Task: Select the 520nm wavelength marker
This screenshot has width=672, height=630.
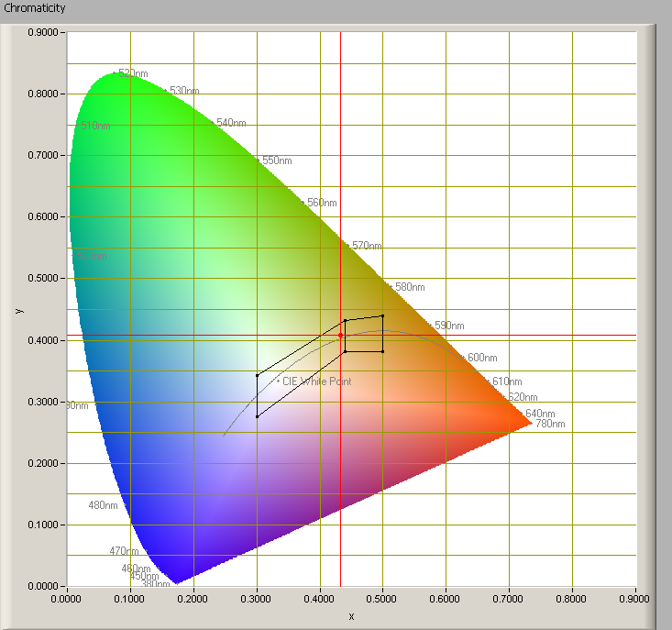Action: click(x=132, y=73)
